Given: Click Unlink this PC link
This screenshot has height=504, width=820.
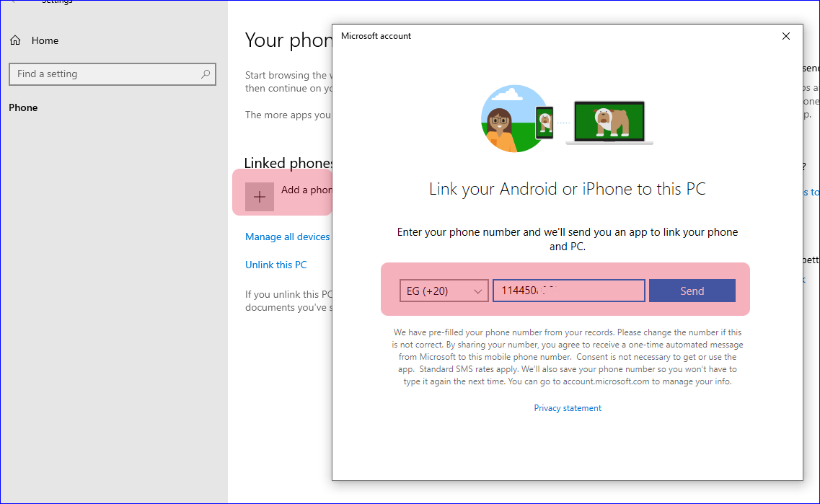Looking at the screenshot, I should [276, 265].
